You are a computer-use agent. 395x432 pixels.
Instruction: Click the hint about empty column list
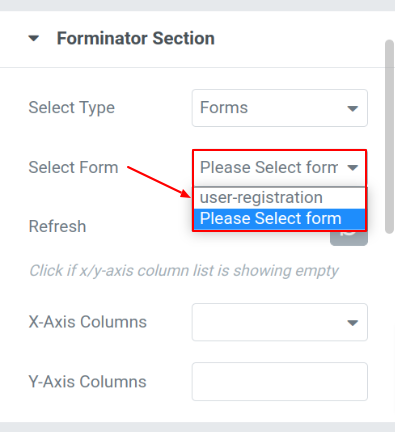point(184,271)
